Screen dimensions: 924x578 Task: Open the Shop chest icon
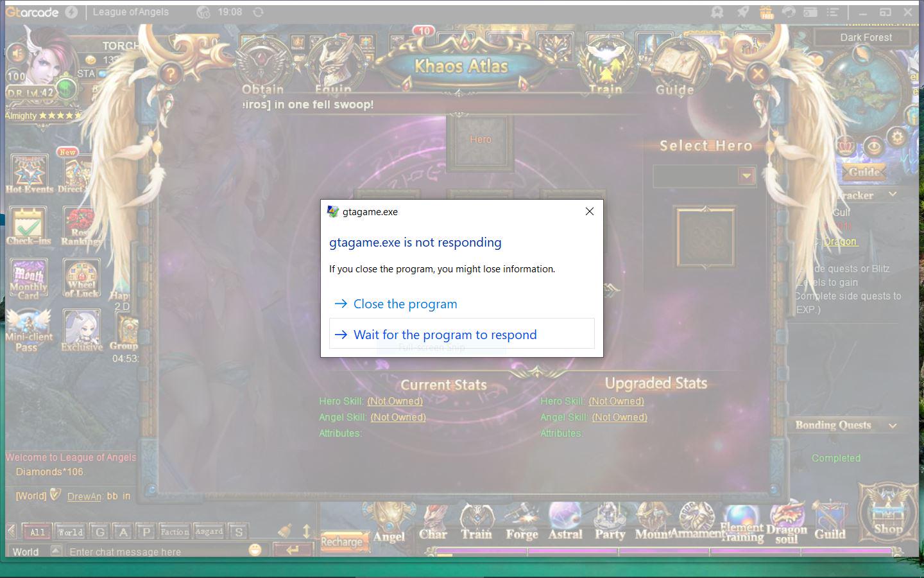click(888, 511)
